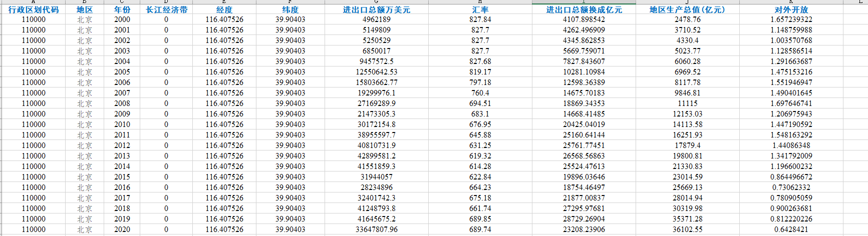Click the year cell 2010
Screen dimensions: 868x236
pyautogui.click(x=122, y=124)
